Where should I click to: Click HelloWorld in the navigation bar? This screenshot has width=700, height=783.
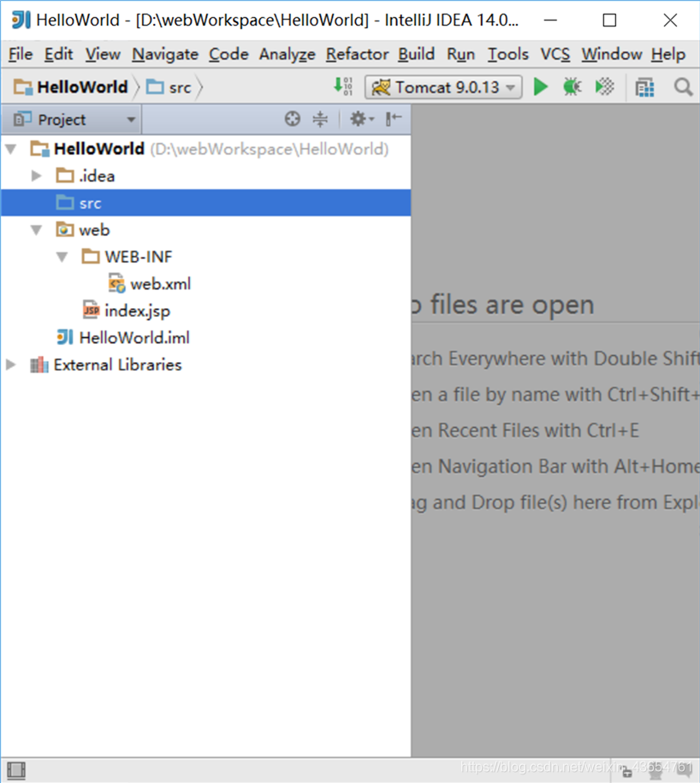point(70,87)
